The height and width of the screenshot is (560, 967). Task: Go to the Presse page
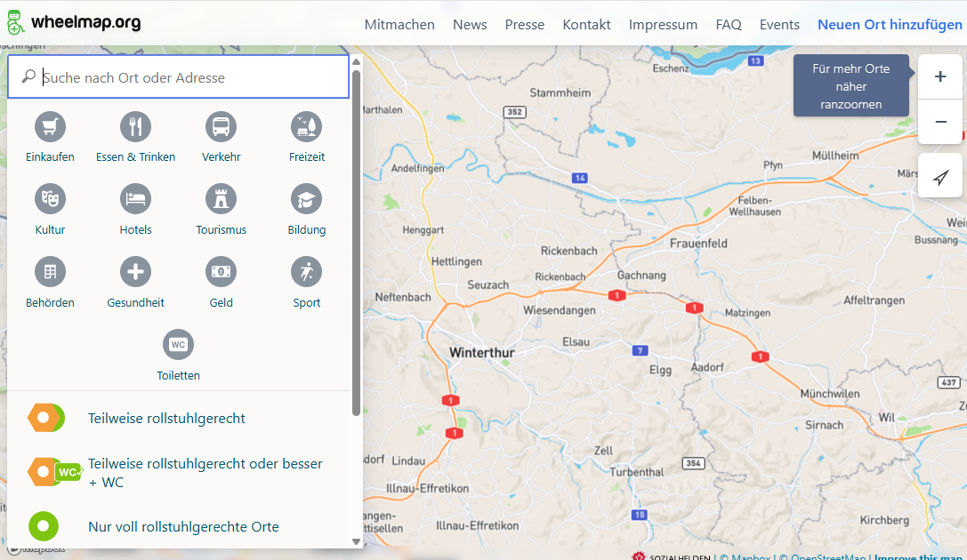point(525,25)
